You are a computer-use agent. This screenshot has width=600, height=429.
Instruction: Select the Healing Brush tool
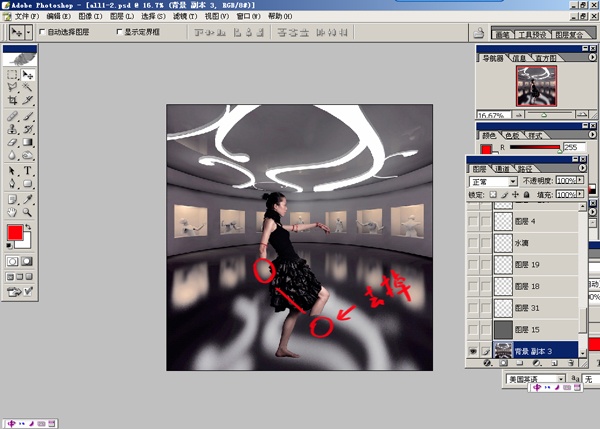(12, 116)
